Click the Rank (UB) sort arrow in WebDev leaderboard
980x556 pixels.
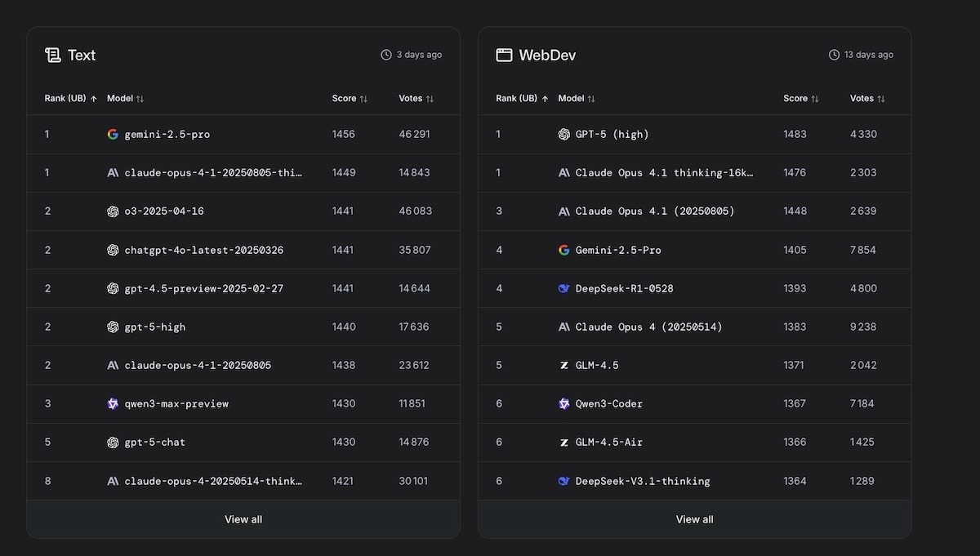tap(545, 99)
